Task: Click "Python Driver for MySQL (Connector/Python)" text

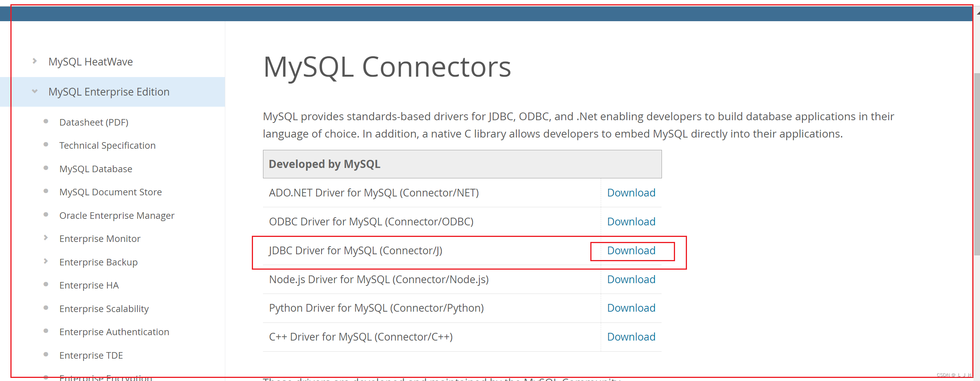Action: (376, 308)
